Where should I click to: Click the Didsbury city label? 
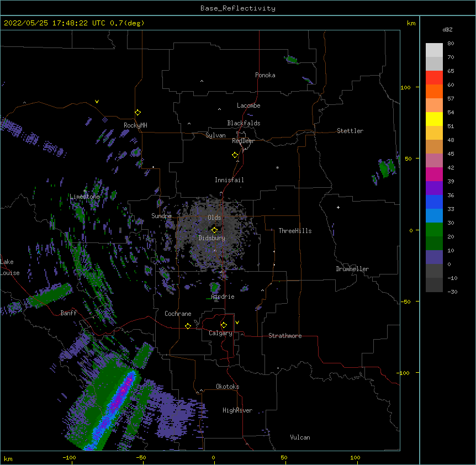(212, 238)
